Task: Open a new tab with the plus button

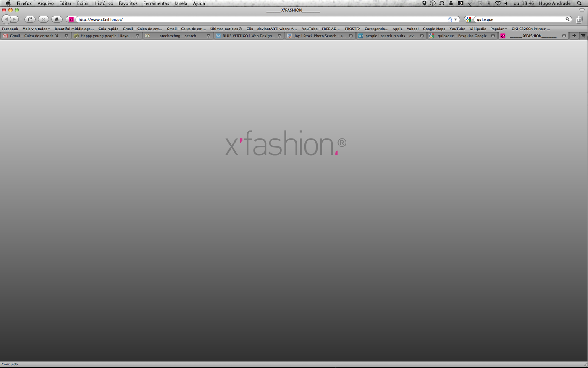Action: 574,36
